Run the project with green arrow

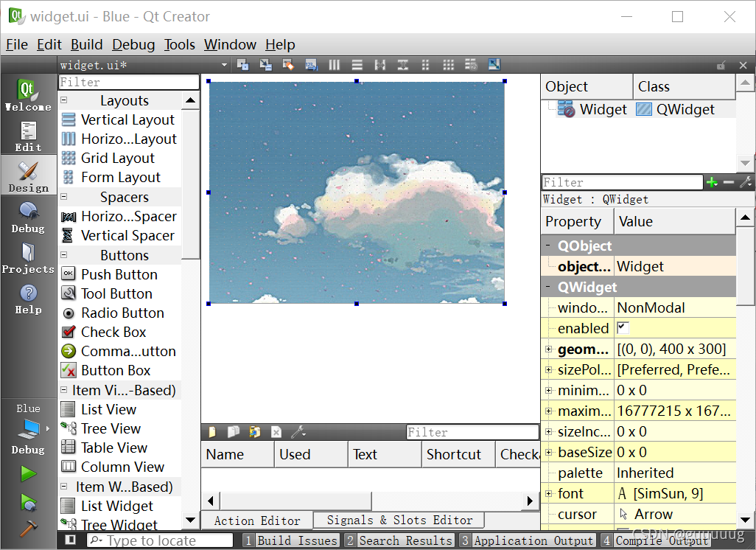coord(29,474)
